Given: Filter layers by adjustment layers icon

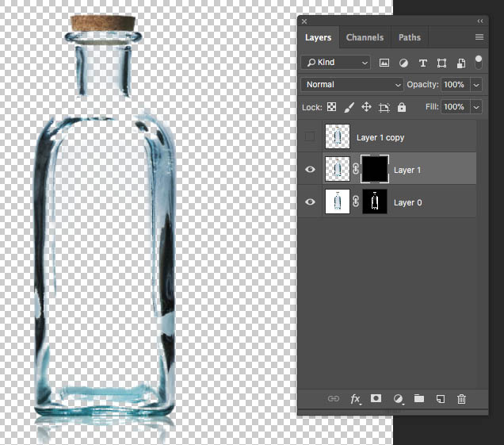Looking at the screenshot, I should click(x=403, y=63).
